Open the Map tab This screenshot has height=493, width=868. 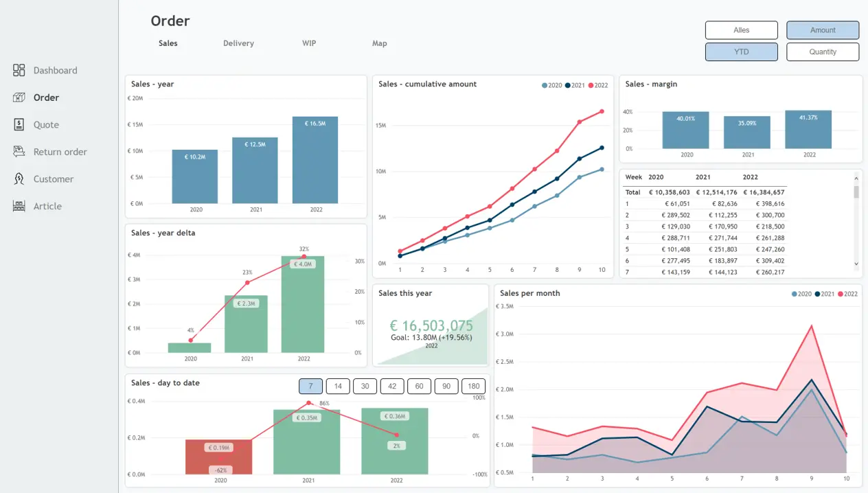[380, 43]
